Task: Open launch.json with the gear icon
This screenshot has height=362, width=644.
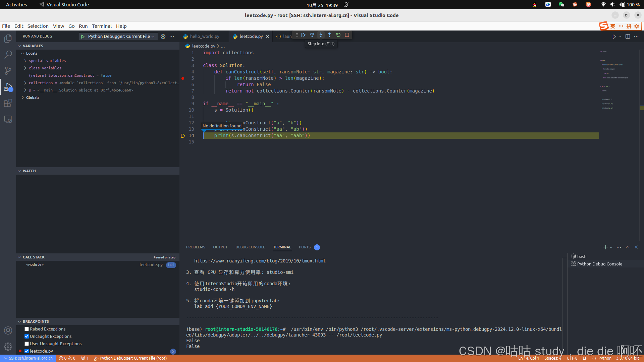Action: 163,37
